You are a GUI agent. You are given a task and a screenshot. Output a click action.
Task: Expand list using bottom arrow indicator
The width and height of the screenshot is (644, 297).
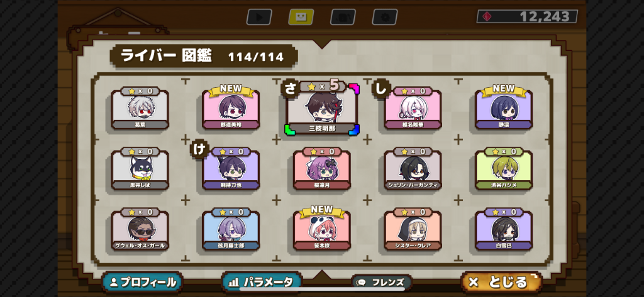coord(322,274)
